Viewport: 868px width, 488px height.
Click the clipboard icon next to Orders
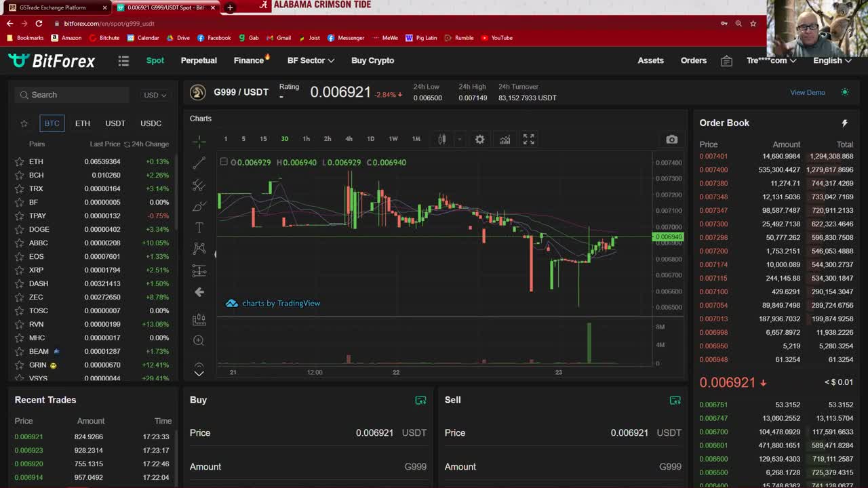click(x=726, y=60)
